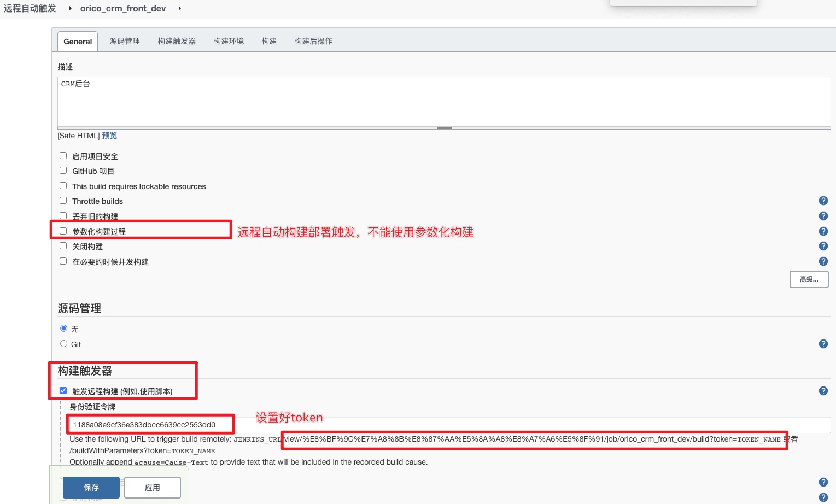Open help icon for 关闭构建
The image size is (836, 504).
pos(823,246)
